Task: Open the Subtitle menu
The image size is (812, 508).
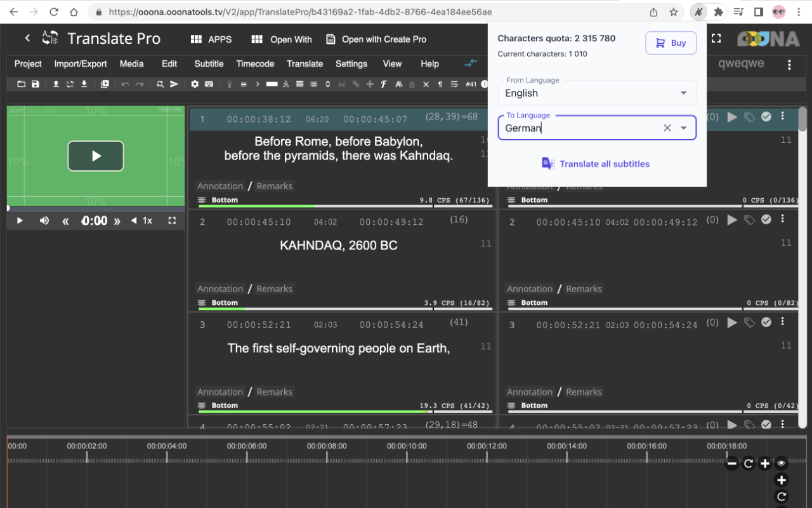Action: tap(209, 63)
